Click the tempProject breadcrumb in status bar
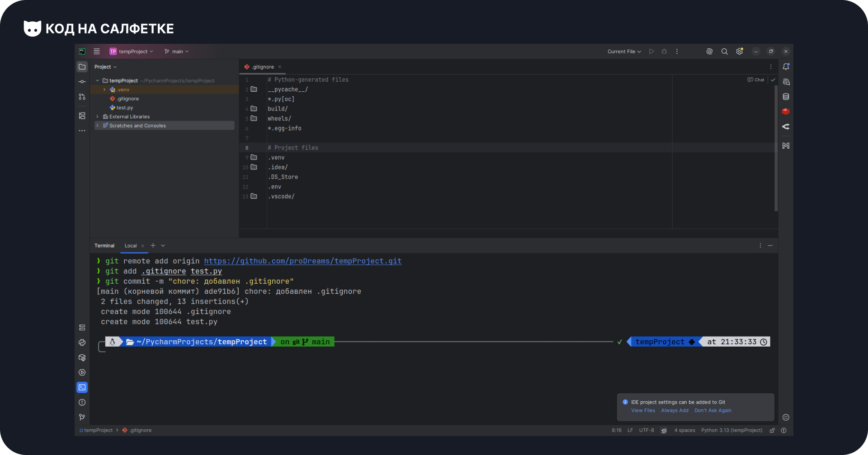The width and height of the screenshot is (868, 455). 96,431
